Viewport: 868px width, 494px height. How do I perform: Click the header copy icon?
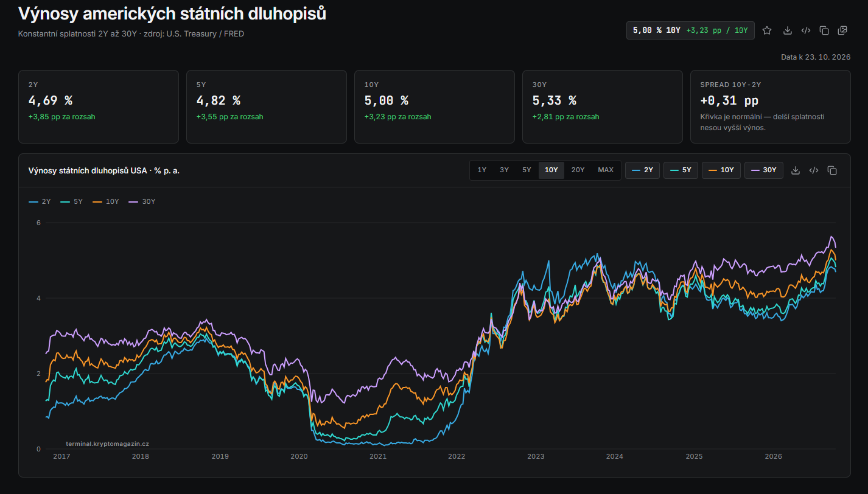[x=824, y=30]
